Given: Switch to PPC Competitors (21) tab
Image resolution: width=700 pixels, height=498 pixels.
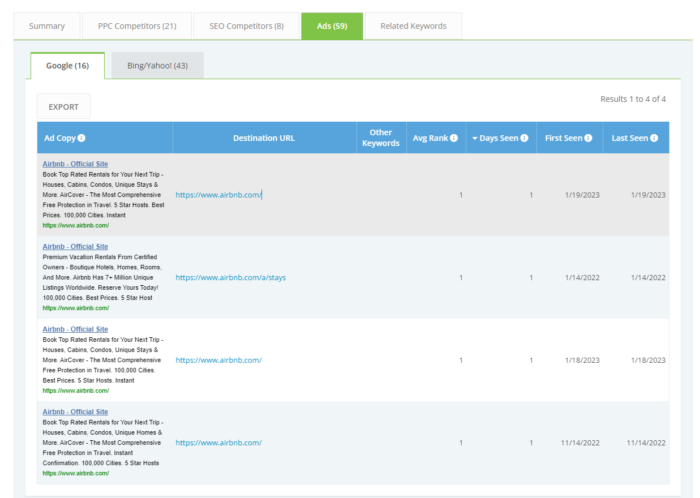Looking at the screenshot, I should coord(137,26).
